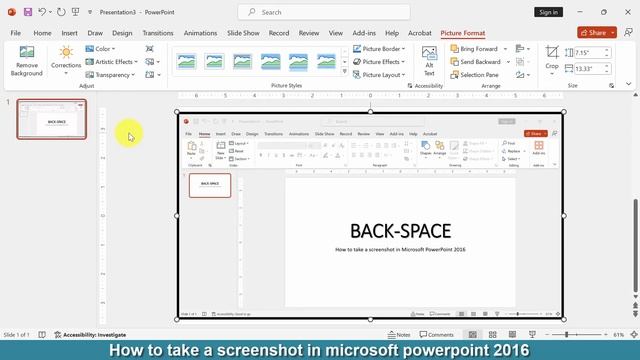Apply the fourth picture style thumbnail
This screenshot has width=640, height=360.
pyautogui.click(x=270, y=62)
